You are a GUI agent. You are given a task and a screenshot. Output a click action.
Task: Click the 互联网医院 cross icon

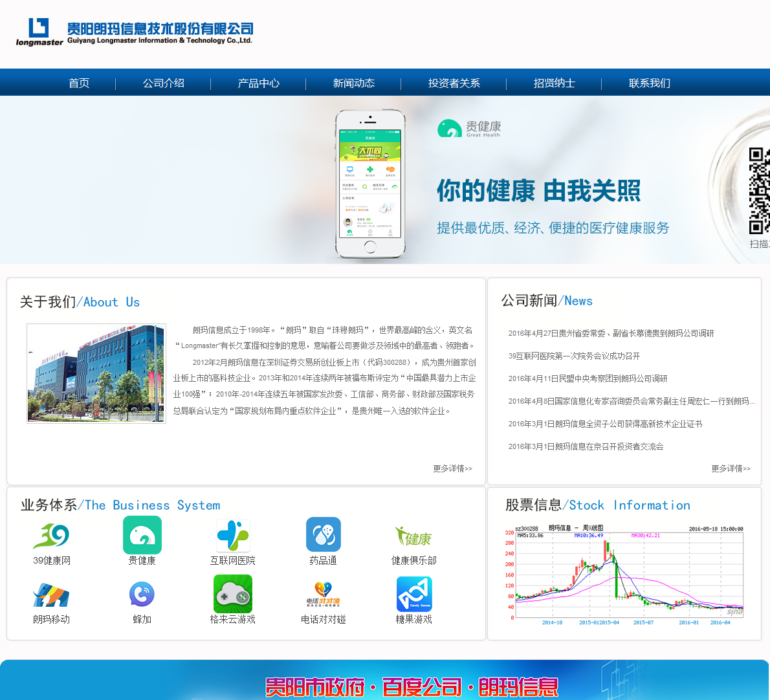pyautogui.click(x=233, y=536)
